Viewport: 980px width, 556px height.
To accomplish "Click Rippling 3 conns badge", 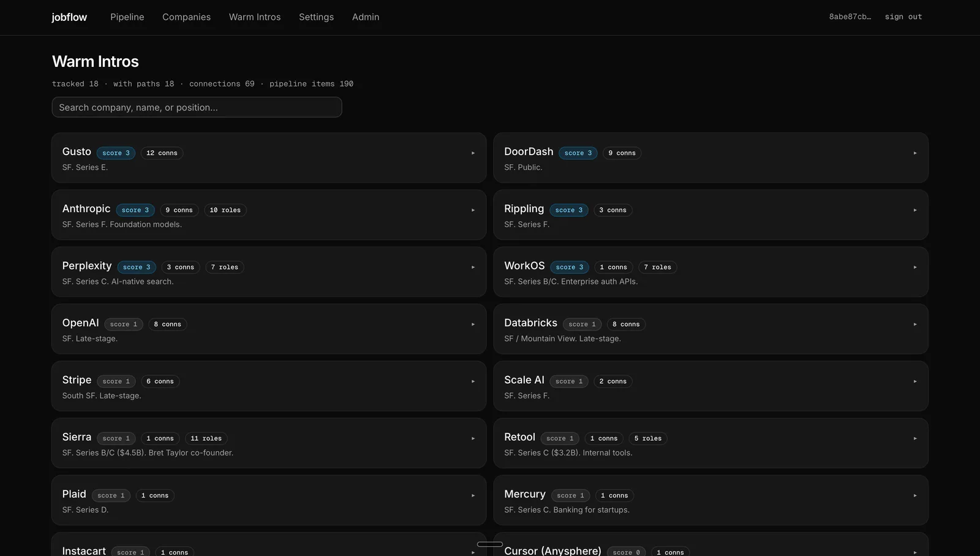I will pyautogui.click(x=612, y=210).
